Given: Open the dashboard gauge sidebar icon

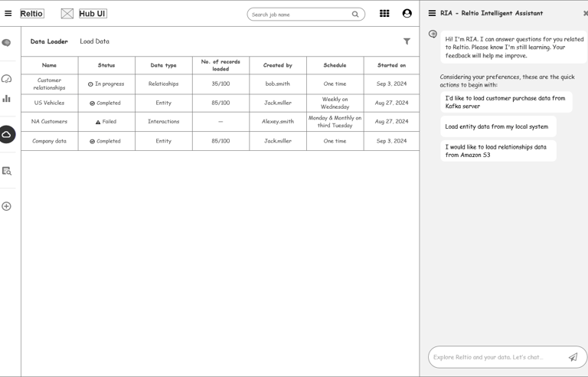Looking at the screenshot, I should [x=6, y=78].
